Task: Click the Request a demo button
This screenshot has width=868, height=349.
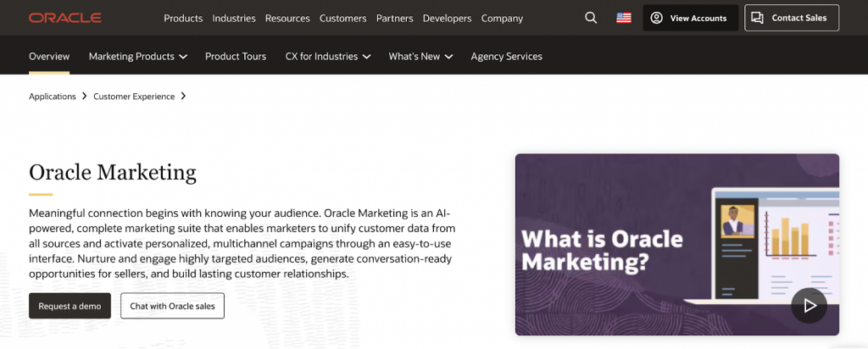Action: click(70, 306)
